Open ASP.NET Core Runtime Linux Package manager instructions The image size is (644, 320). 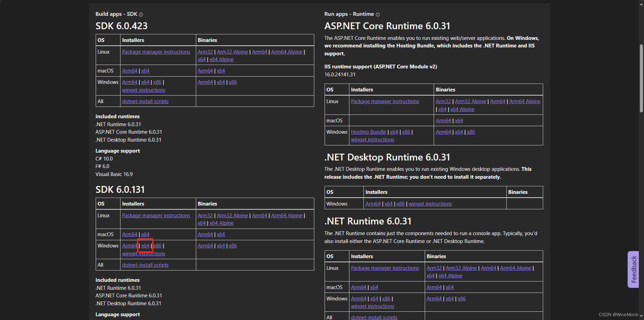coord(385,101)
